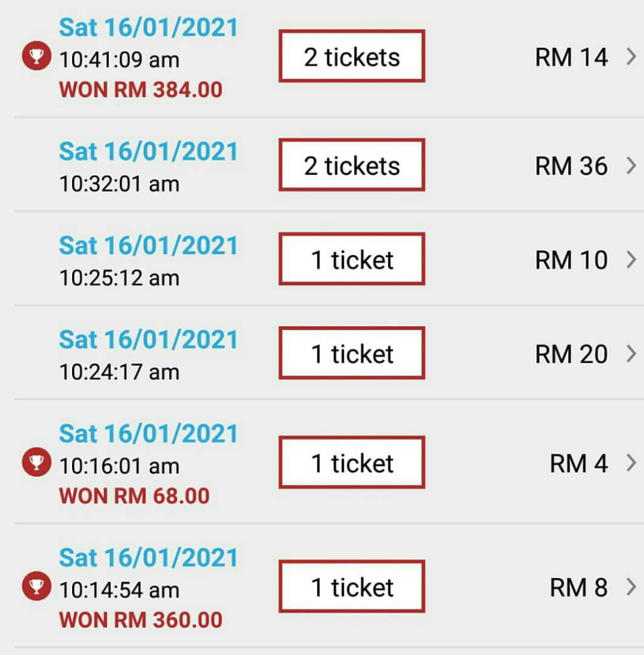Click the WON RM 384.00 text
The image size is (644, 655).
tap(141, 90)
